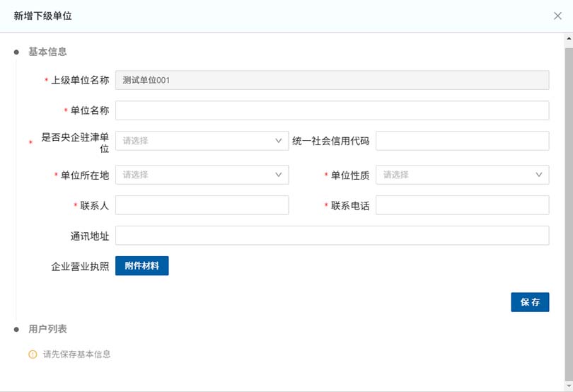
Task: Focus the 通讯地址 text field
Action: [x=332, y=236]
